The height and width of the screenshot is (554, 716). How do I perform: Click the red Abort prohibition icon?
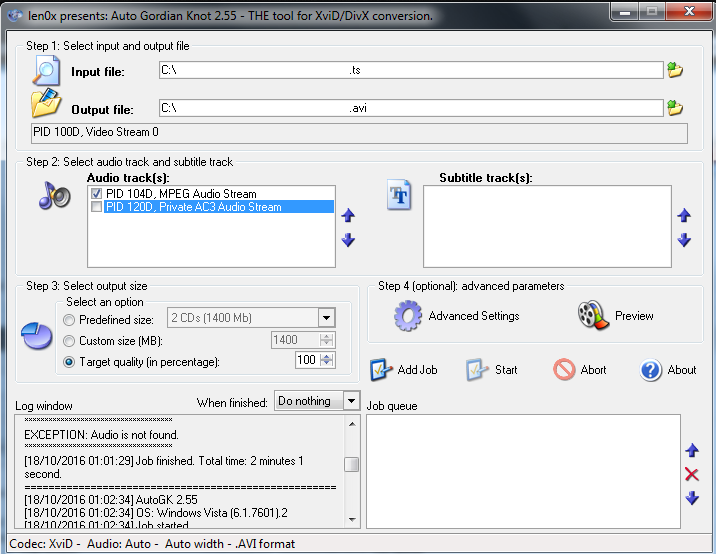[x=564, y=369]
